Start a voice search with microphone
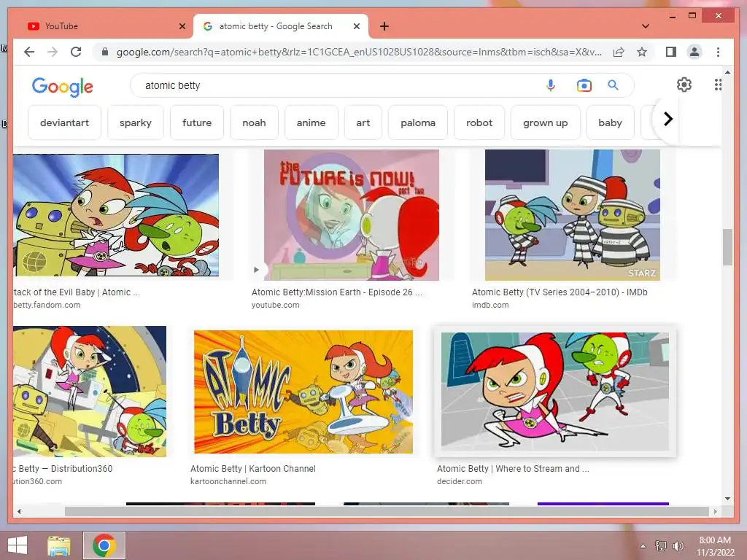The width and height of the screenshot is (747, 560). point(550,85)
